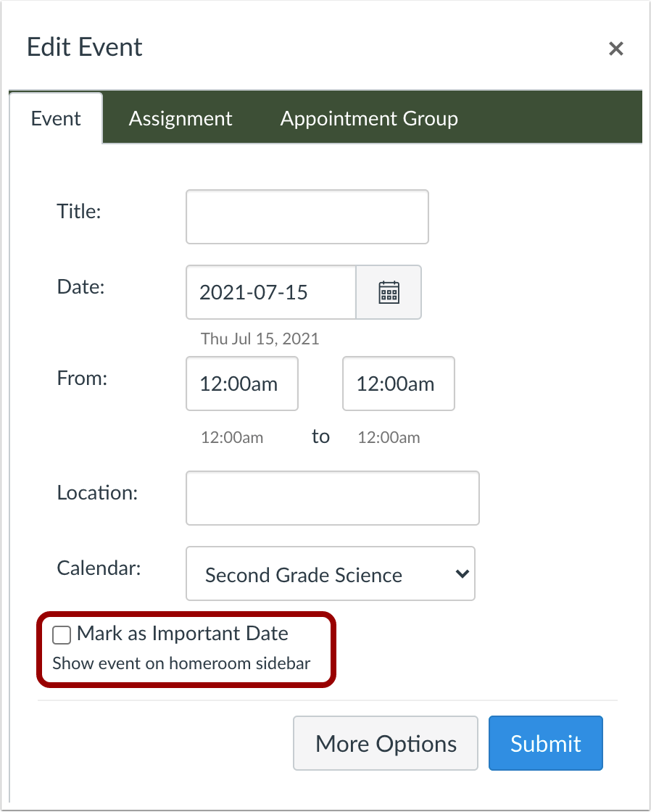Switch to the Event tab
Viewport: 651px width, 812px height.
pyautogui.click(x=56, y=119)
